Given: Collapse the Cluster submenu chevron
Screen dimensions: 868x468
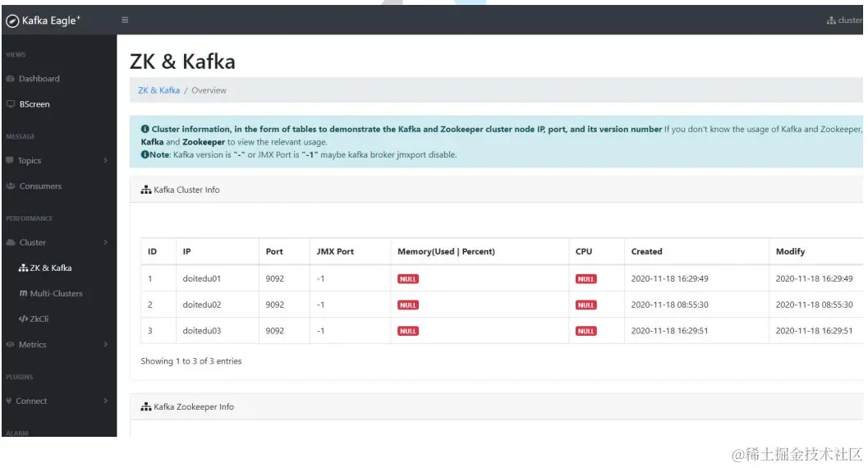Looking at the screenshot, I should tap(105, 242).
